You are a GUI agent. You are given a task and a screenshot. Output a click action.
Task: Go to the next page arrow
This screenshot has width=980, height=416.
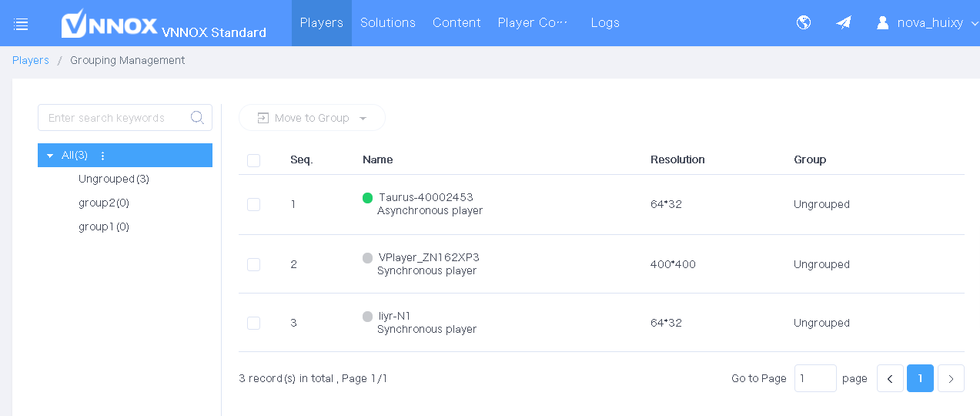click(x=951, y=378)
